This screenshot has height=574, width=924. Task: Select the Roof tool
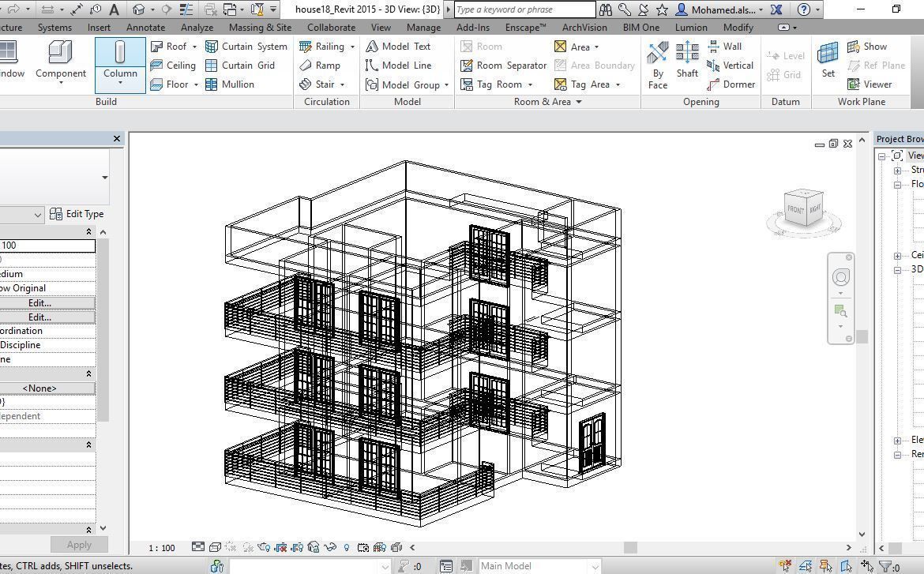tap(169, 47)
